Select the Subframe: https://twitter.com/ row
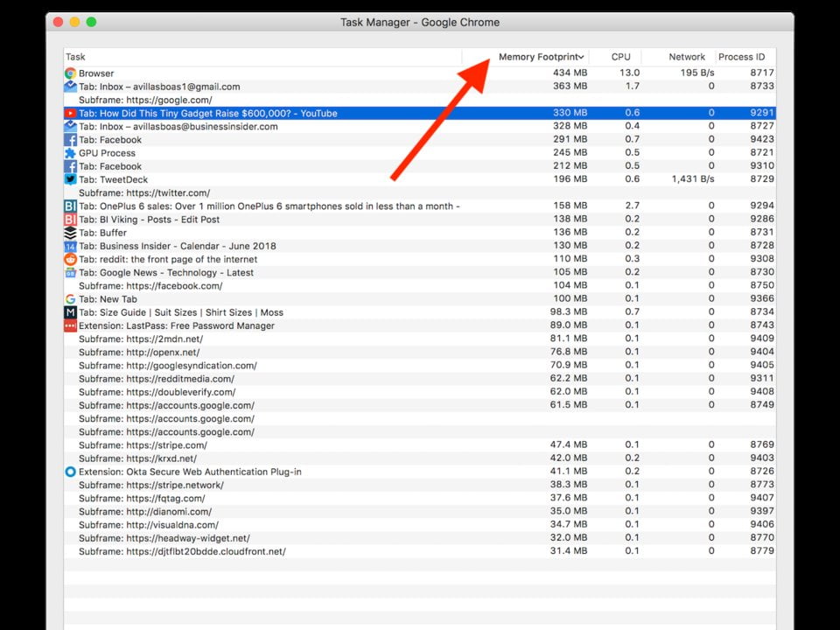This screenshot has height=630, width=840. (x=419, y=192)
